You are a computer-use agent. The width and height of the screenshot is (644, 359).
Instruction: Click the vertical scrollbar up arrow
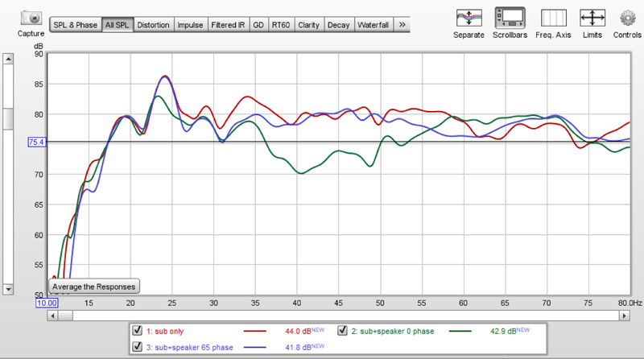pos(8,59)
